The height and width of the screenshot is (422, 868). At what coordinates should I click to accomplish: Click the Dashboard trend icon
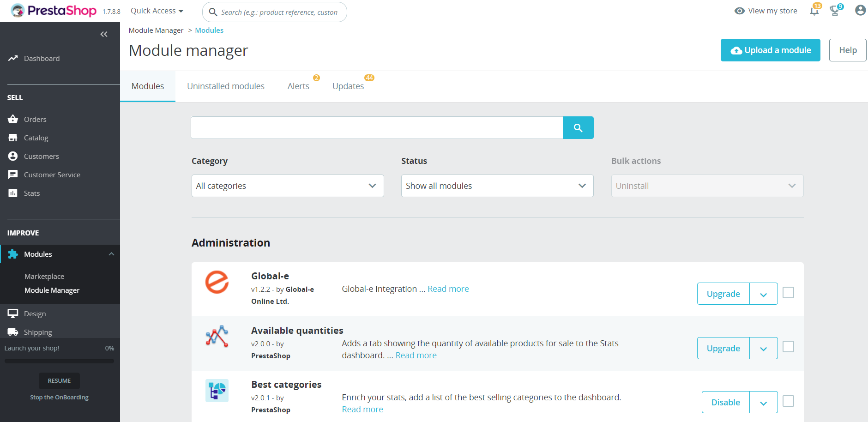[13, 58]
